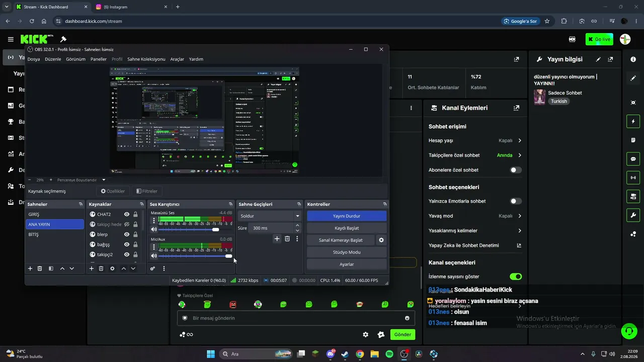Lock the CHAT2 source
Viewport: 644px width, 362px height.
click(135, 214)
